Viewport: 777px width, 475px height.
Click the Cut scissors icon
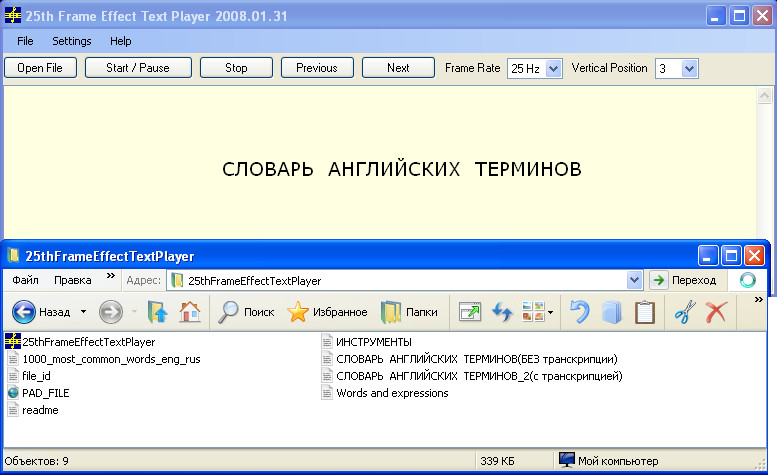click(684, 313)
